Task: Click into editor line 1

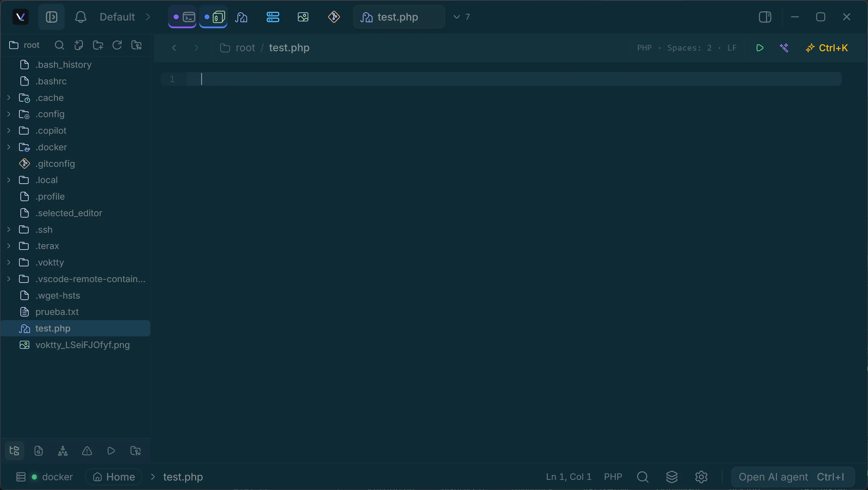Action: tap(501, 79)
